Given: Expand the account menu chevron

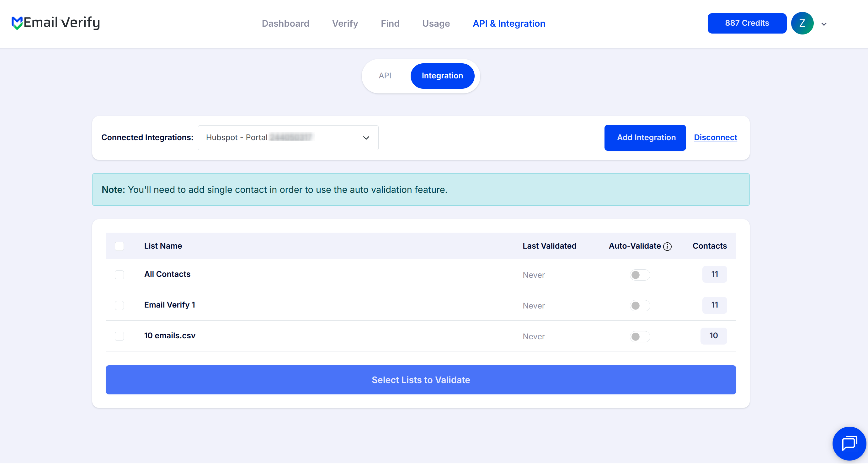Looking at the screenshot, I should click(824, 24).
